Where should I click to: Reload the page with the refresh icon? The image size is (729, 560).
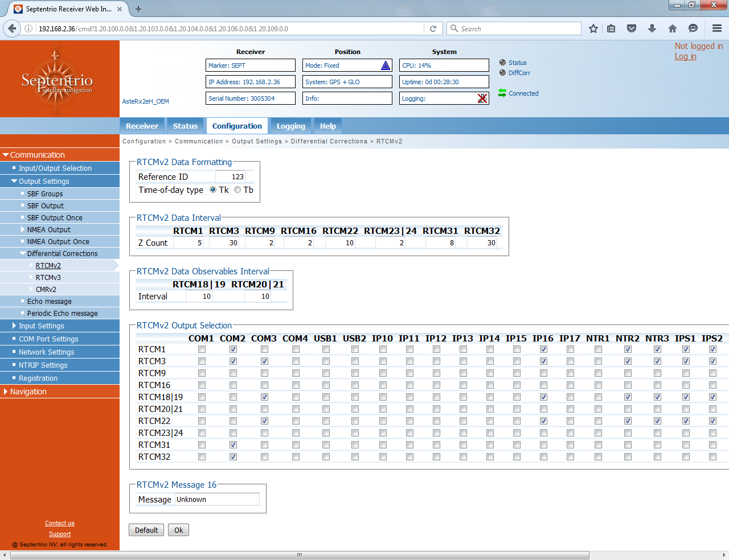(433, 28)
